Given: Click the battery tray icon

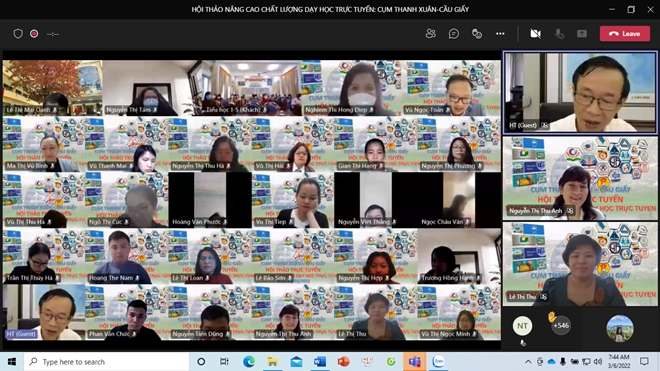Looking at the screenshot, I should [x=575, y=362].
